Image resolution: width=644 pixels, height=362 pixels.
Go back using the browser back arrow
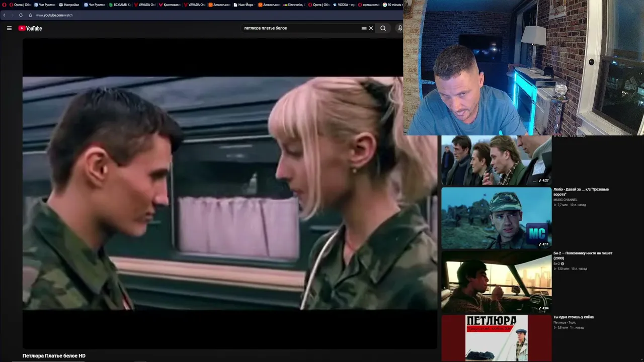[x=5, y=15]
